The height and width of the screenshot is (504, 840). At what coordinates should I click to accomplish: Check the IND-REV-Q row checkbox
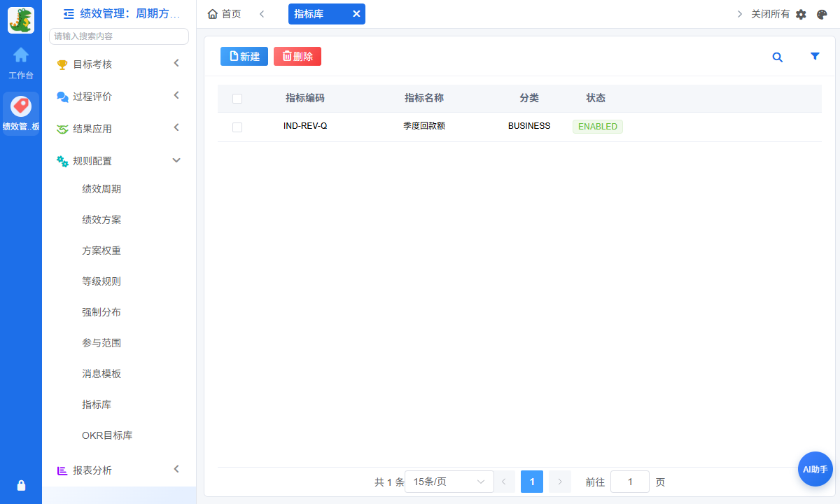tap(237, 127)
